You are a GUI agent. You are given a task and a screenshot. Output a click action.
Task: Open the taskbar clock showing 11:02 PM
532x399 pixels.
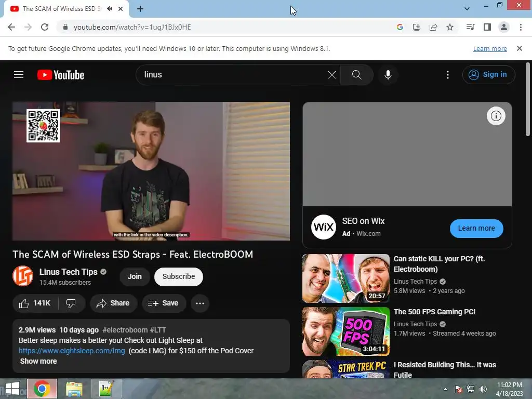[509, 389]
